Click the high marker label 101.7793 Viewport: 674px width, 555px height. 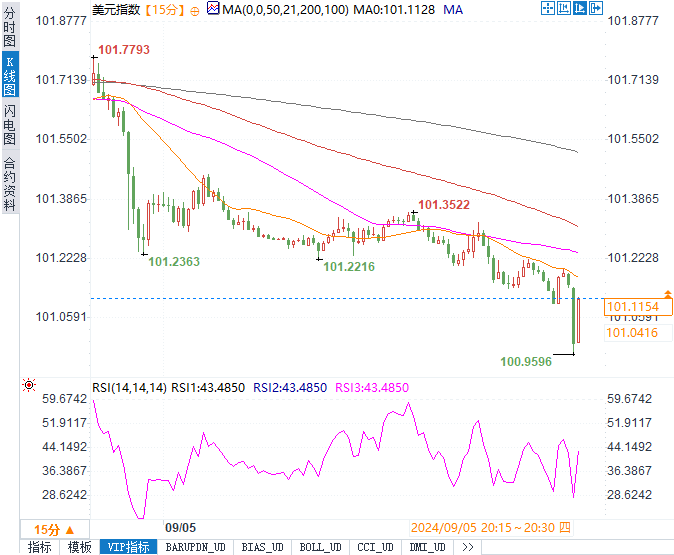pos(124,49)
